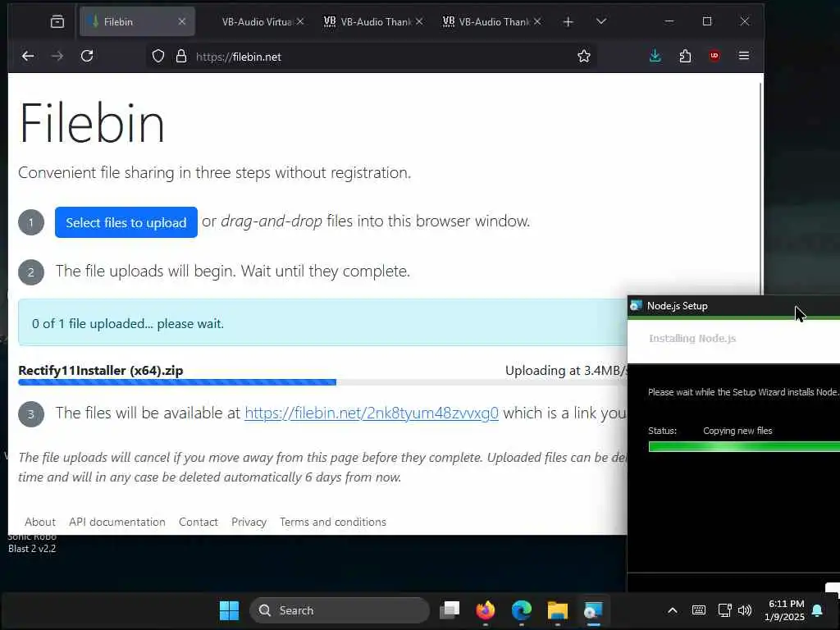The width and height of the screenshot is (840, 630).
Task: Reload the filebin.net page
Action: 87,56
